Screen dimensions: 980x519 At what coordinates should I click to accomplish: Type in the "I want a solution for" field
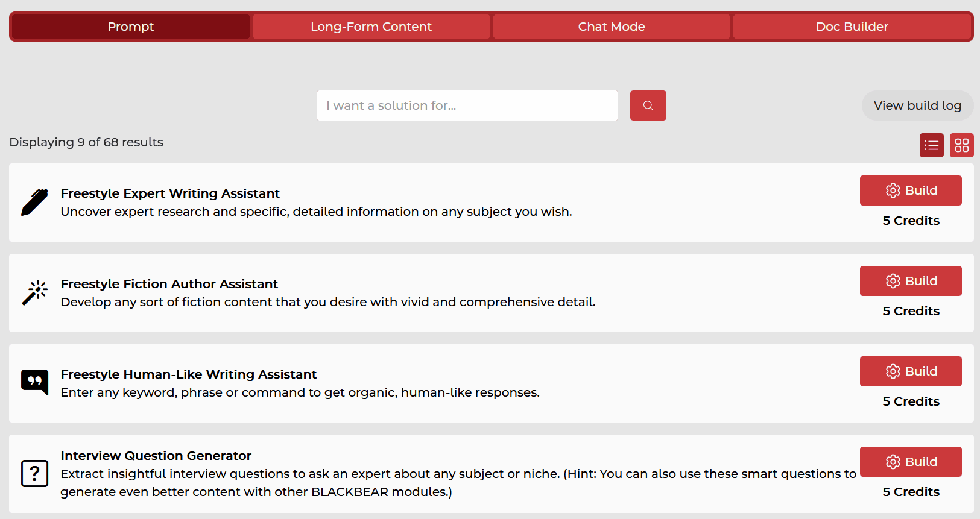[467, 105]
